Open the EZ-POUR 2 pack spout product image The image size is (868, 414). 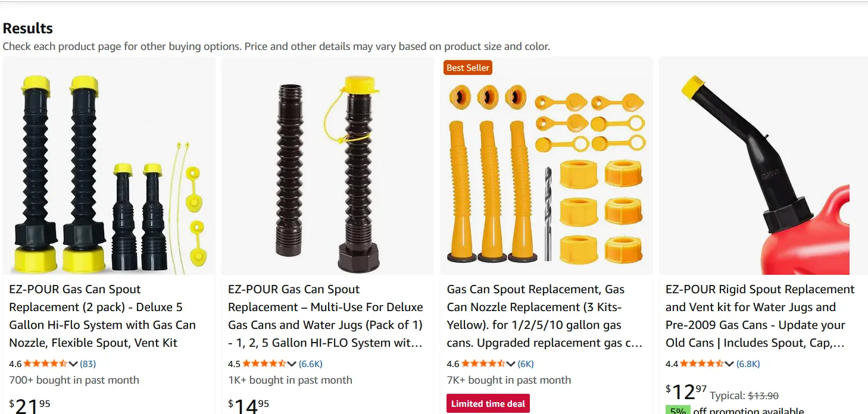coord(109,166)
